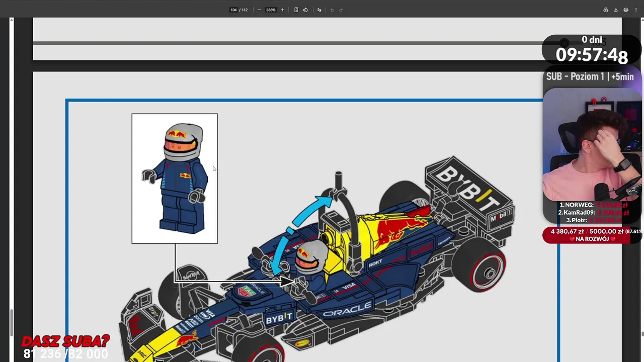This screenshot has width=644, height=362.
Task: Click the '1.NORWEG' donor entry
Action: pyautogui.click(x=594, y=205)
